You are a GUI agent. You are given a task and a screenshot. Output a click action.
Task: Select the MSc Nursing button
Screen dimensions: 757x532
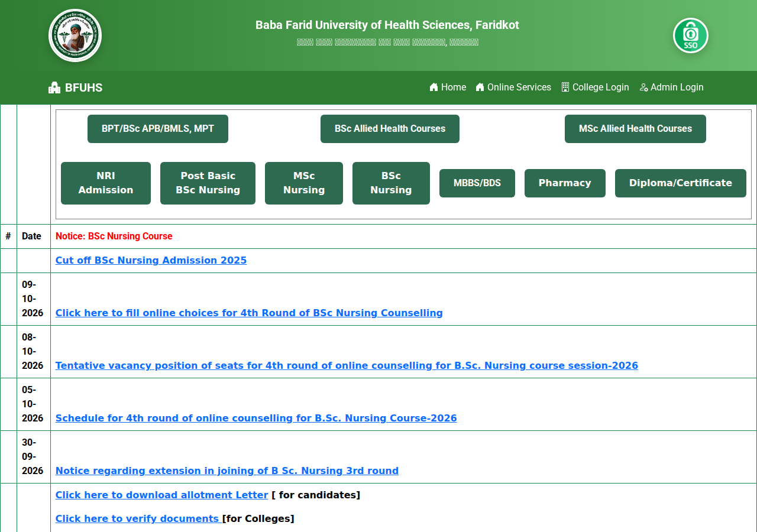click(x=304, y=183)
